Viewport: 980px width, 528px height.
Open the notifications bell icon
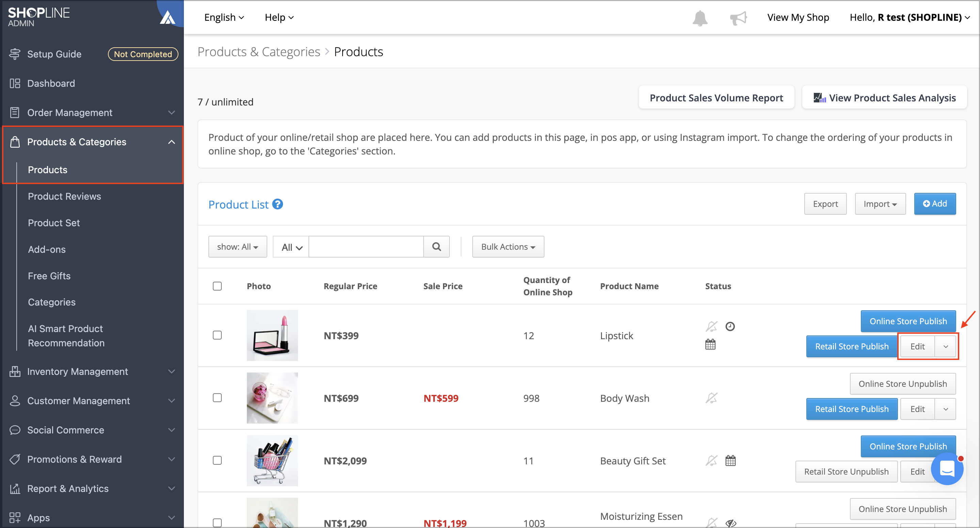coord(700,18)
